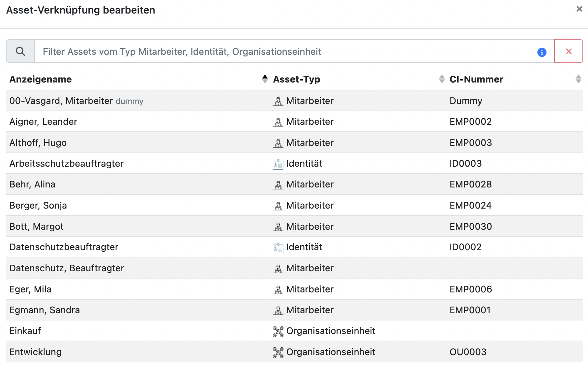
Task: Click Organisationseinheit icon in Einkauf row
Action: point(278,331)
